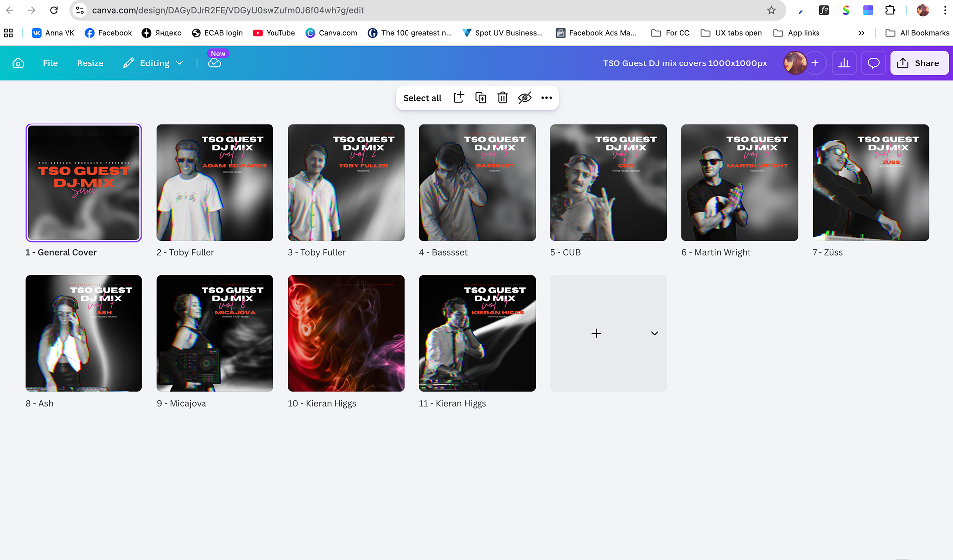
Task: Click the Canva home icon
Action: 18,63
